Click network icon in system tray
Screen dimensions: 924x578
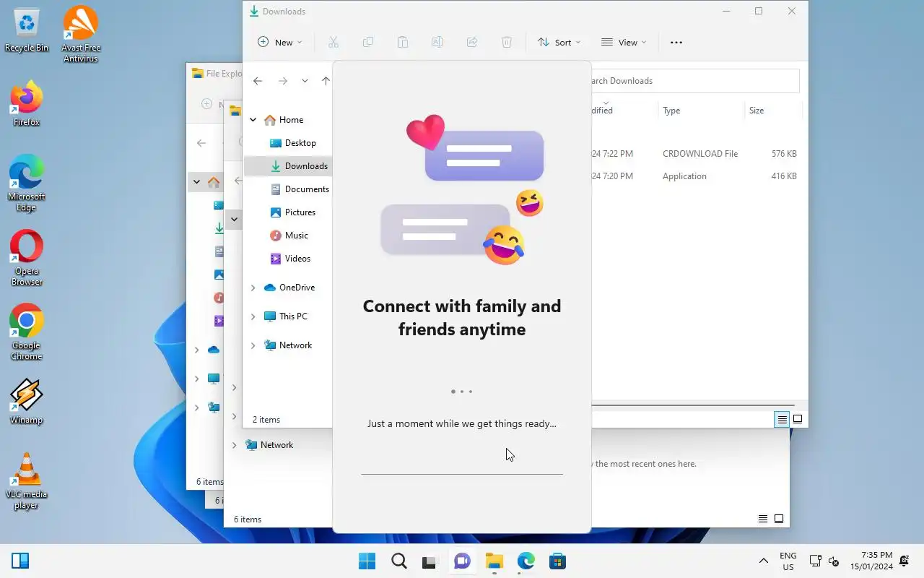coord(815,561)
